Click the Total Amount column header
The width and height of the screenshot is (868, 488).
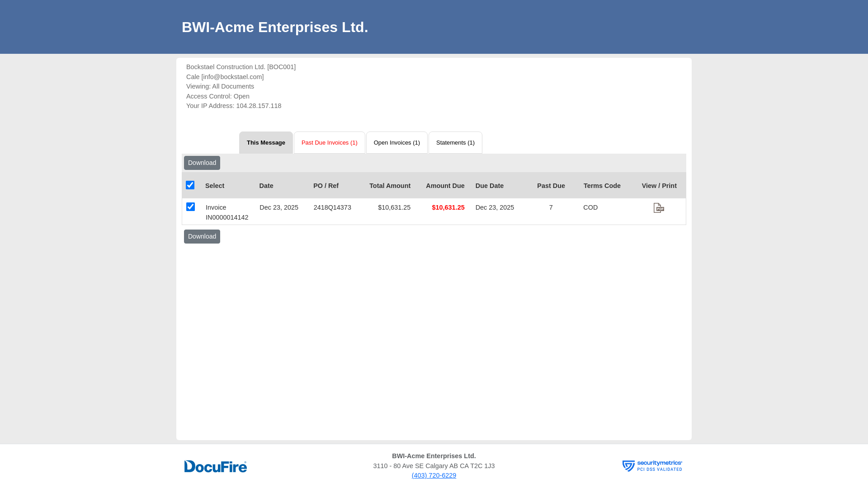click(x=390, y=186)
